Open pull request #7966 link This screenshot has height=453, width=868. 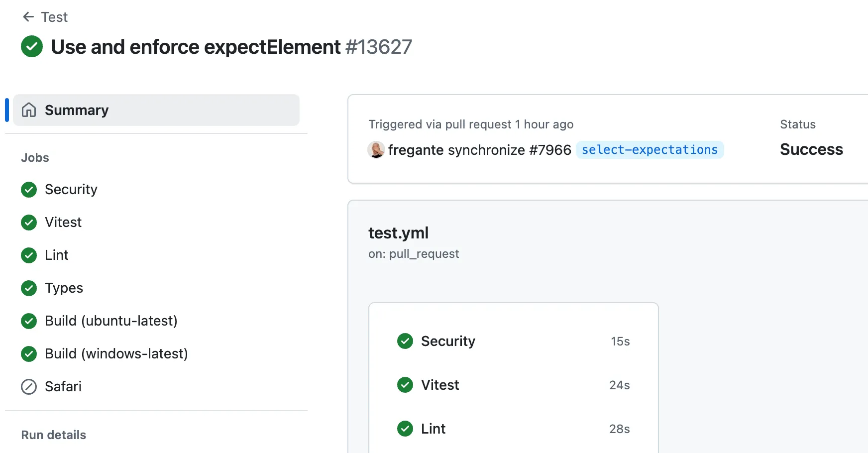click(550, 150)
